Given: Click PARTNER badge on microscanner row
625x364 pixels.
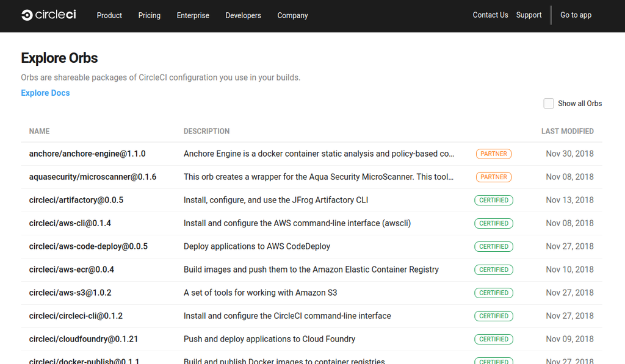Looking at the screenshot, I should click(x=493, y=177).
